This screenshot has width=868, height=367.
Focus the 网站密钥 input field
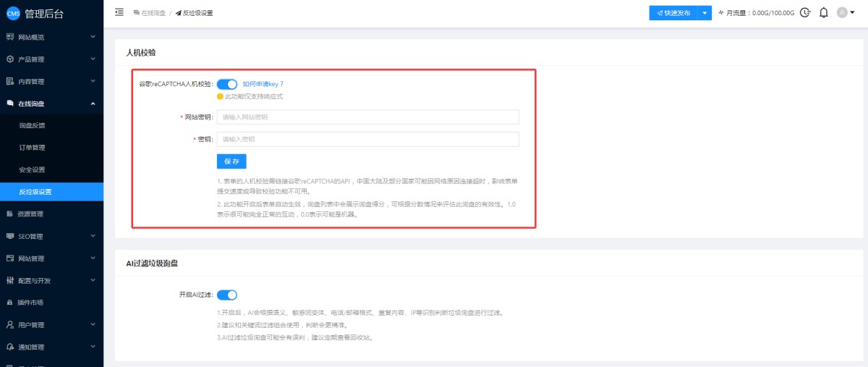tap(368, 117)
